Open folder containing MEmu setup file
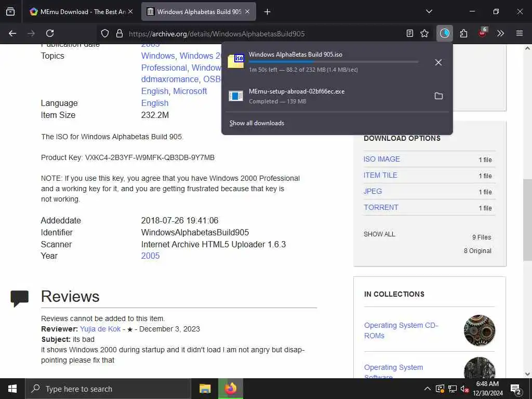The height and width of the screenshot is (399, 532). point(438,96)
